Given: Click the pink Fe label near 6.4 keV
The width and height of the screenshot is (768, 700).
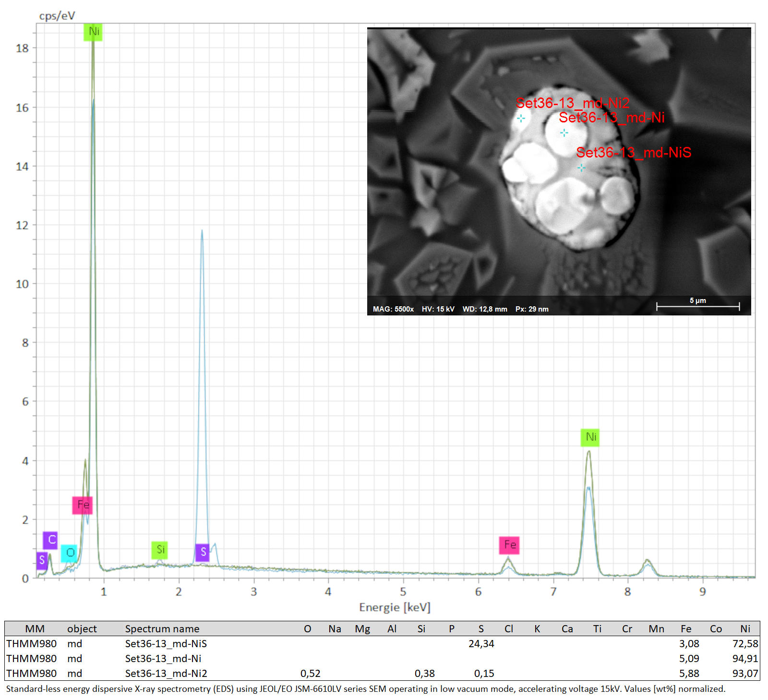Looking at the screenshot, I should pyautogui.click(x=509, y=545).
